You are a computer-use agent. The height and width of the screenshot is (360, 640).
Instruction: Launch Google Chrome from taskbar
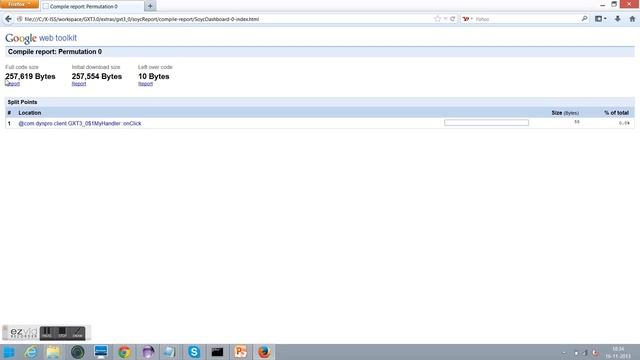124,352
